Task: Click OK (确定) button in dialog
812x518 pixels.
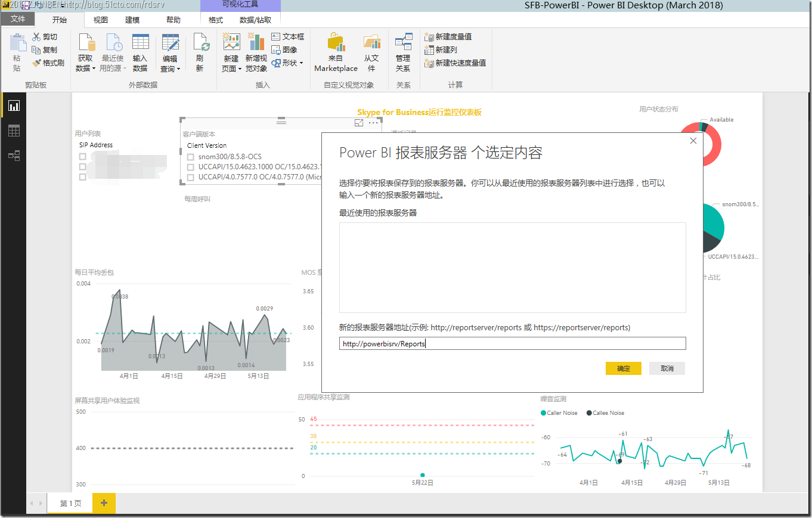Action: coord(624,368)
